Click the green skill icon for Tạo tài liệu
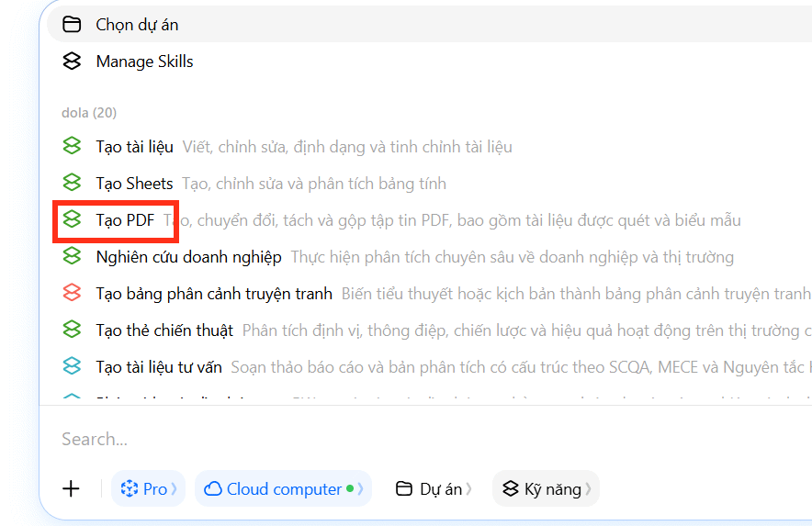The height and width of the screenshot is (526, 812). pos(72,146)
